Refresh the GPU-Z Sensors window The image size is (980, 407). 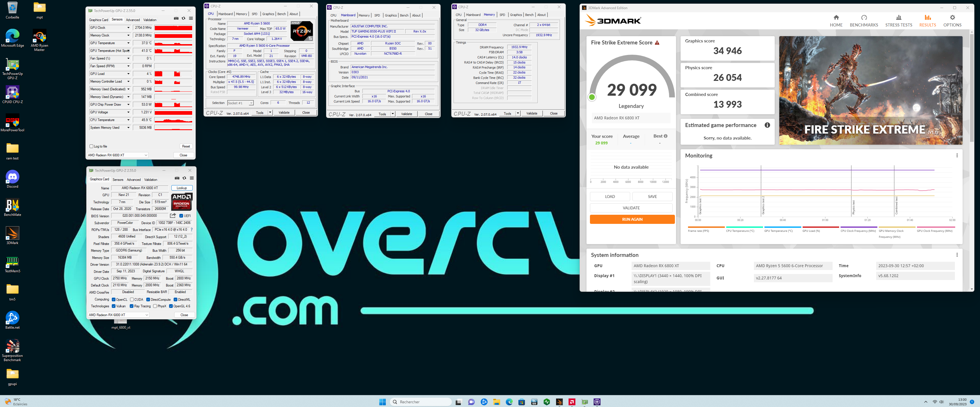183,19
